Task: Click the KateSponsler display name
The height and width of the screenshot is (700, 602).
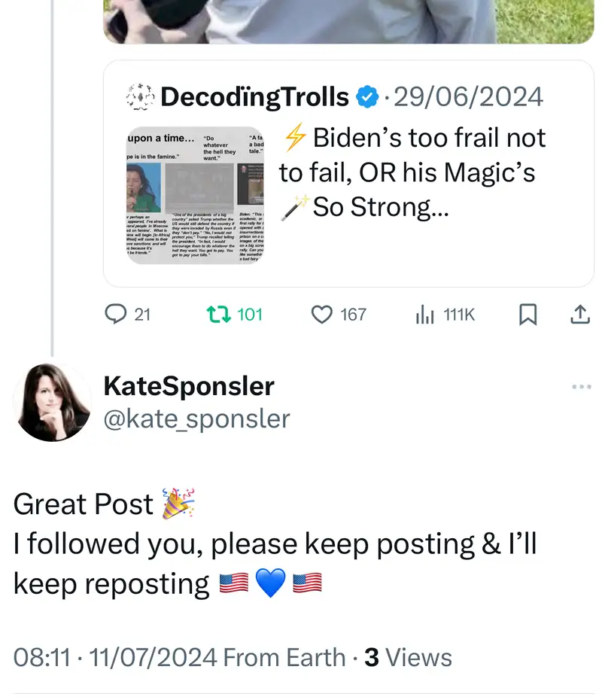Action: (x=188, y=386)
